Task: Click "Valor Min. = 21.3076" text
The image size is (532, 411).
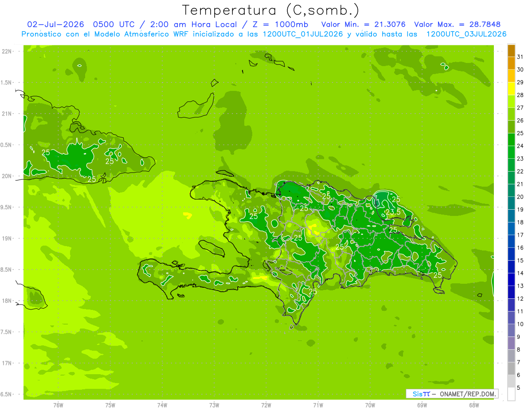Action: [364, 24]
